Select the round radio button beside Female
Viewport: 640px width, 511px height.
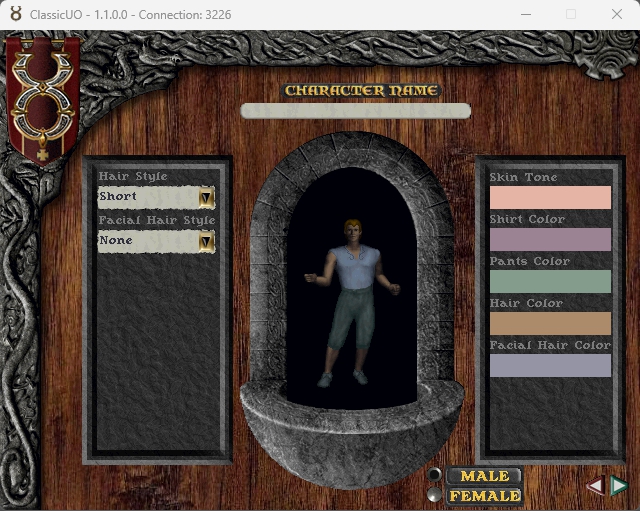pyautogui.click(x=434, y=494)
